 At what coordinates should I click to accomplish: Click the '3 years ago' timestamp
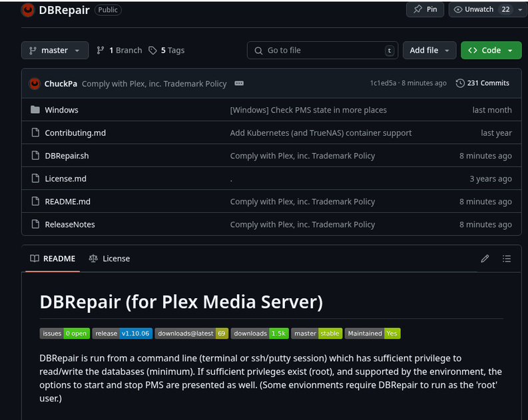pyautogui.click(x=491, y=178)
